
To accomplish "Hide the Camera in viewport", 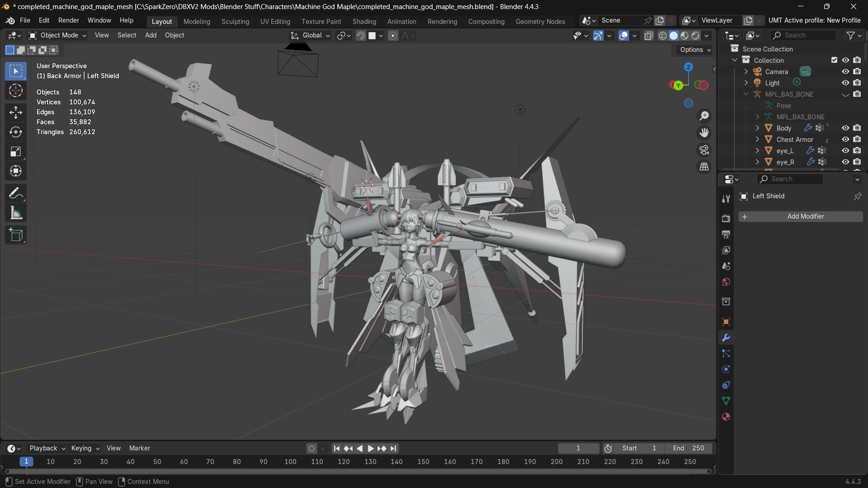I will [x=845, y=71].
